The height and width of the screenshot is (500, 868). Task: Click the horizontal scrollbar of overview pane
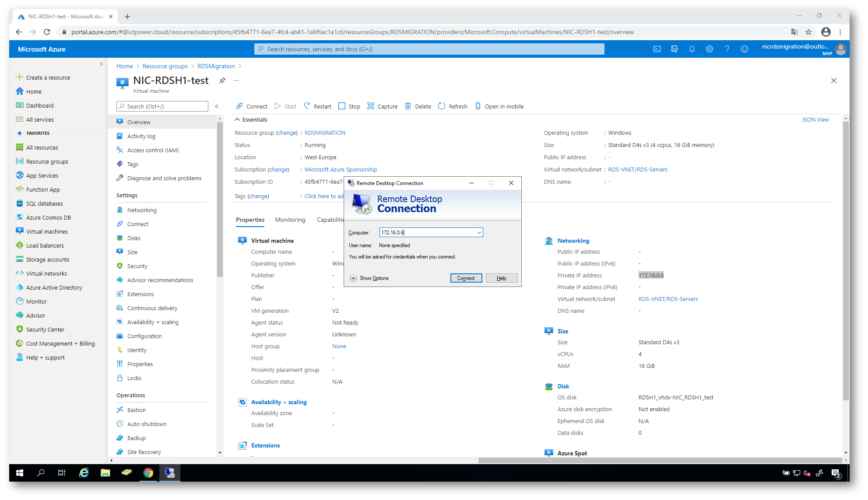point(660,460)
